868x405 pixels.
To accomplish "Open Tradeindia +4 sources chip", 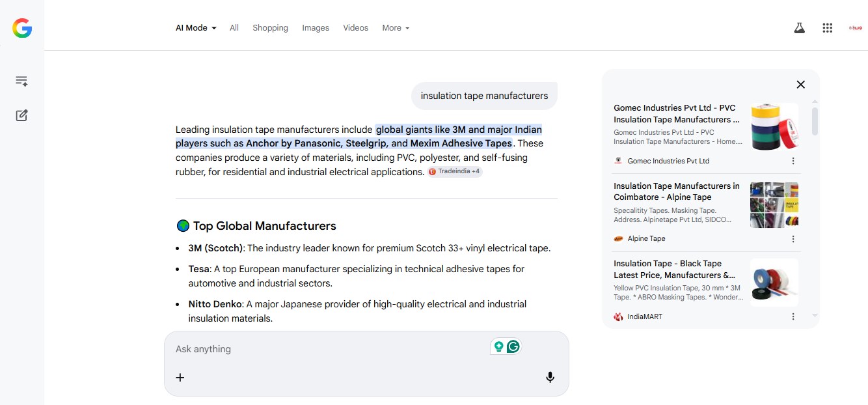I will (x=455, y=172).
